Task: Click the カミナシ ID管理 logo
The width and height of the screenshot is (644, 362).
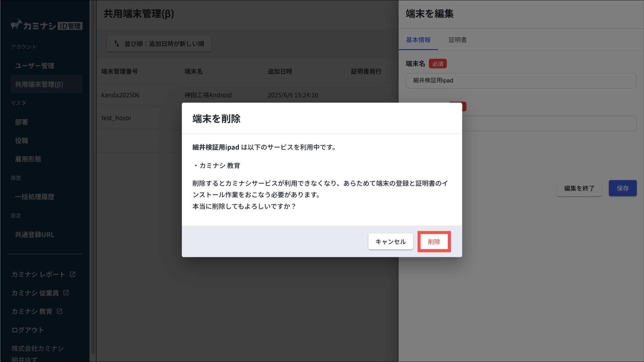Action: (46, 25)
